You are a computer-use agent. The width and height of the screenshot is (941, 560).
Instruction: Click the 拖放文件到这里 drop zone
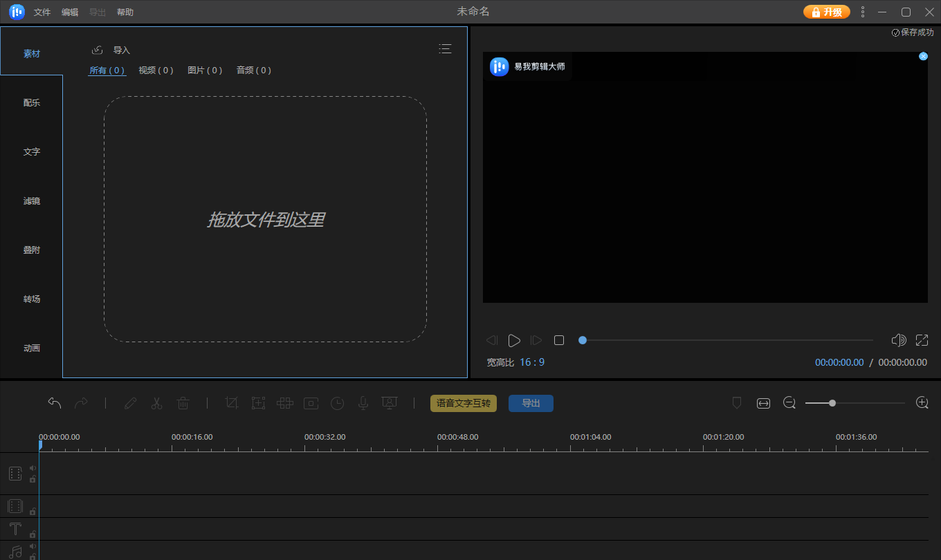pyautogui.click(x=265, y=219)
